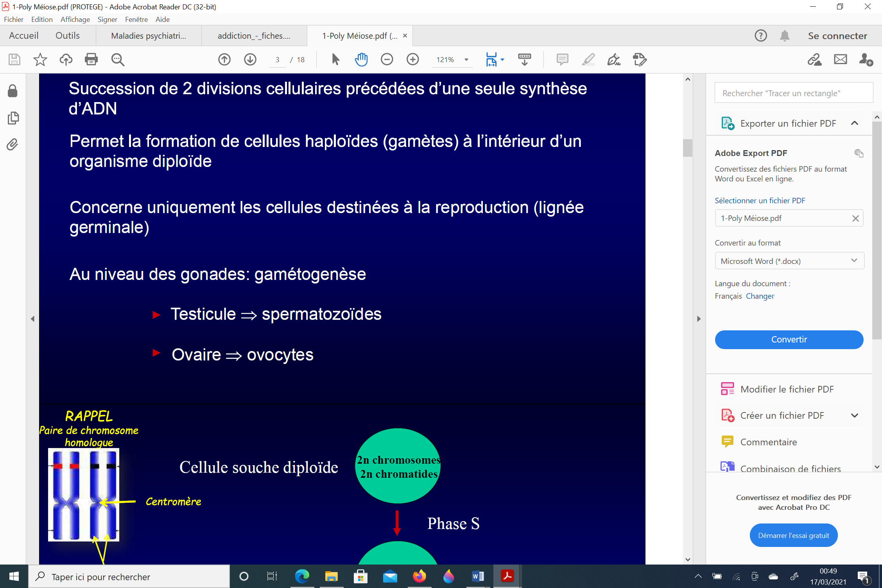This screenshot has height=588, width=882.
Task: Collapse the left navigation pane arrow
Action: [x=32, y=319]
